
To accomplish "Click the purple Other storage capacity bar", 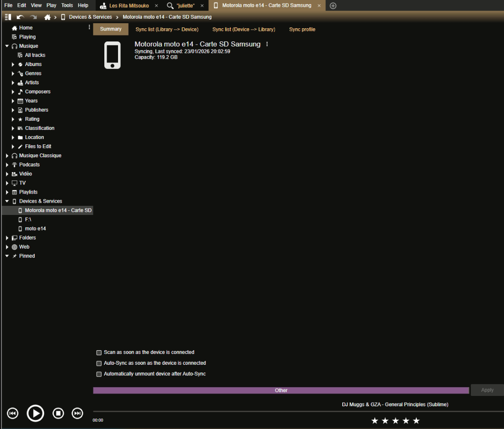I will coord(281,390).
